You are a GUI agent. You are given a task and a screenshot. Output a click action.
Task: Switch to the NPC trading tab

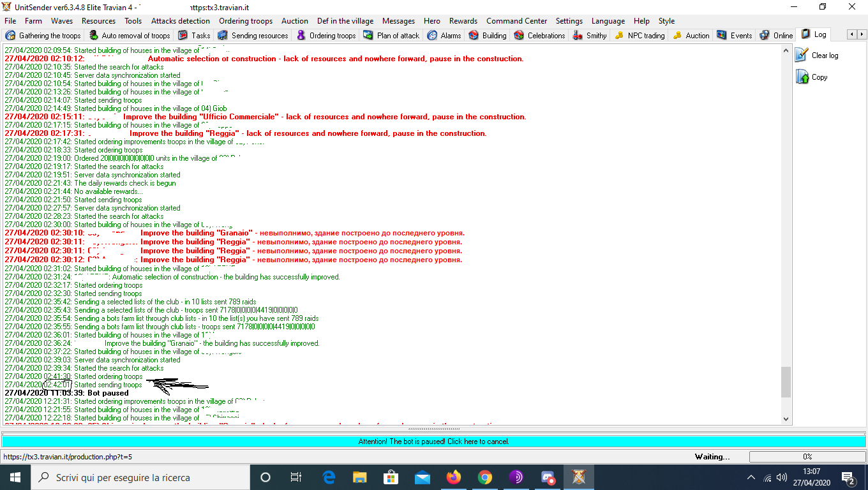click(x=640, y=36)
